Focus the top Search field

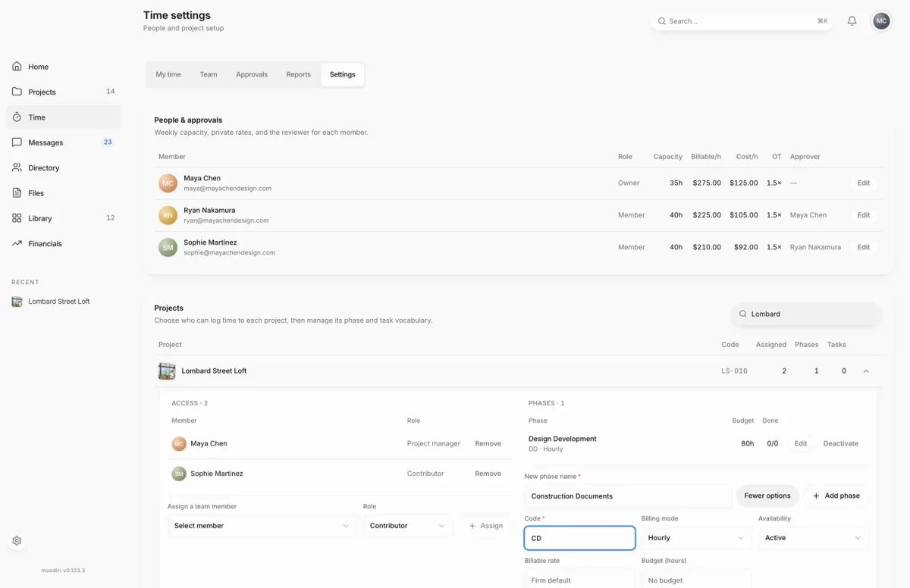(742, 21)
